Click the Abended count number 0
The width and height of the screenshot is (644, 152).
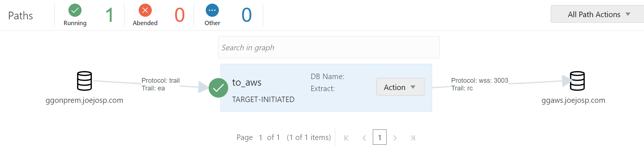(179, 15)
